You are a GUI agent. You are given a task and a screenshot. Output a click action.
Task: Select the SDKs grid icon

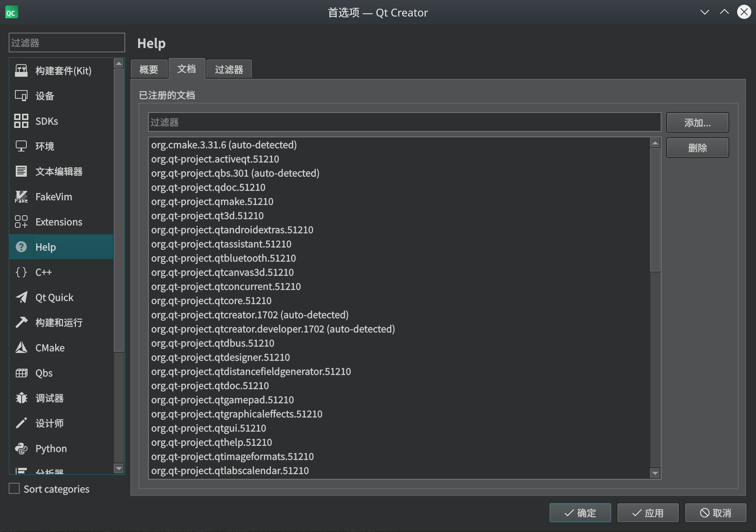pyautogui.click(x=21, y=121)
